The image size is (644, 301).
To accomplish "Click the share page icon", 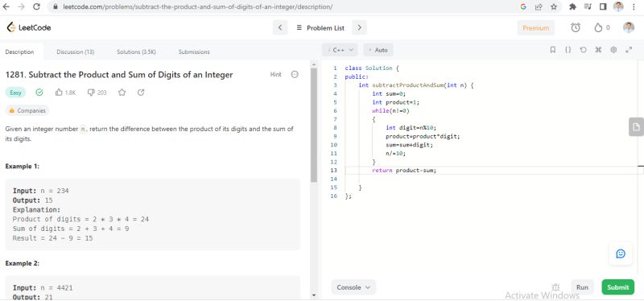I will click(538, 6).
